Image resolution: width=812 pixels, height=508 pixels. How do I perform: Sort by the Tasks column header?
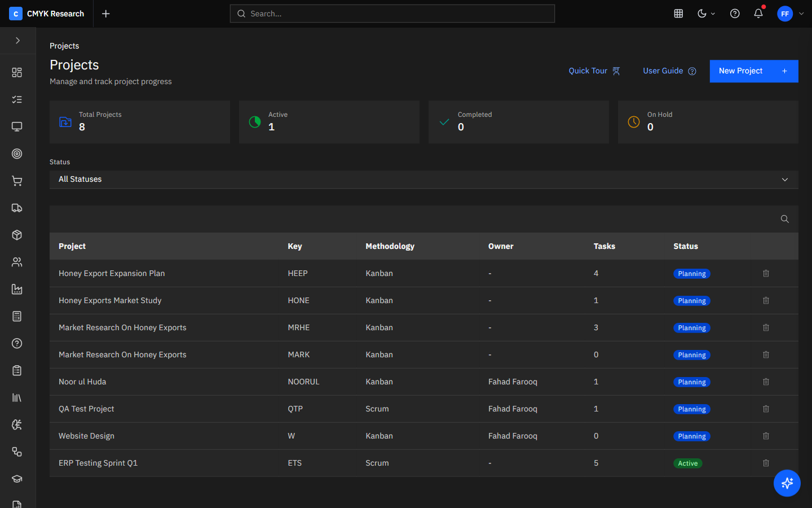[x=604, y=246]
